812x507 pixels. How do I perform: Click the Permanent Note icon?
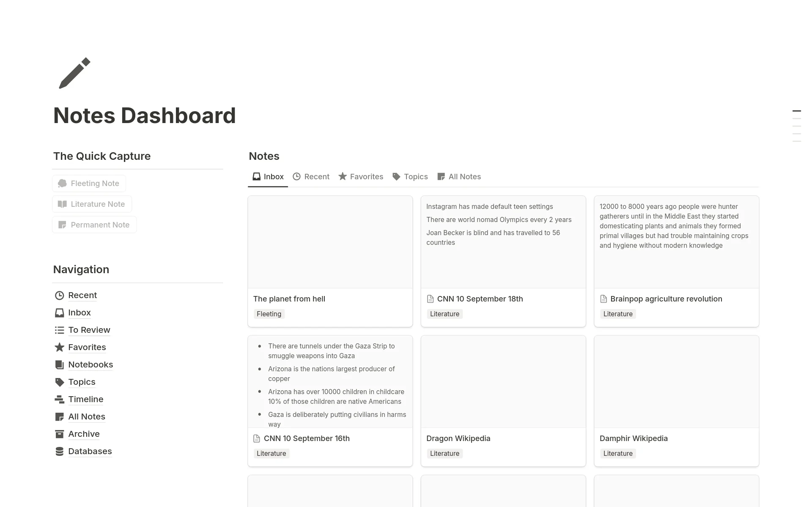point(62,224)
